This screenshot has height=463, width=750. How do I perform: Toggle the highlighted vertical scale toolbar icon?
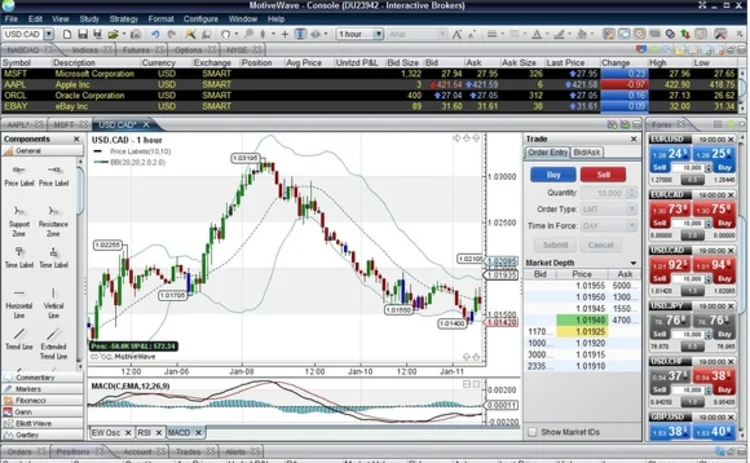point(300,34)
